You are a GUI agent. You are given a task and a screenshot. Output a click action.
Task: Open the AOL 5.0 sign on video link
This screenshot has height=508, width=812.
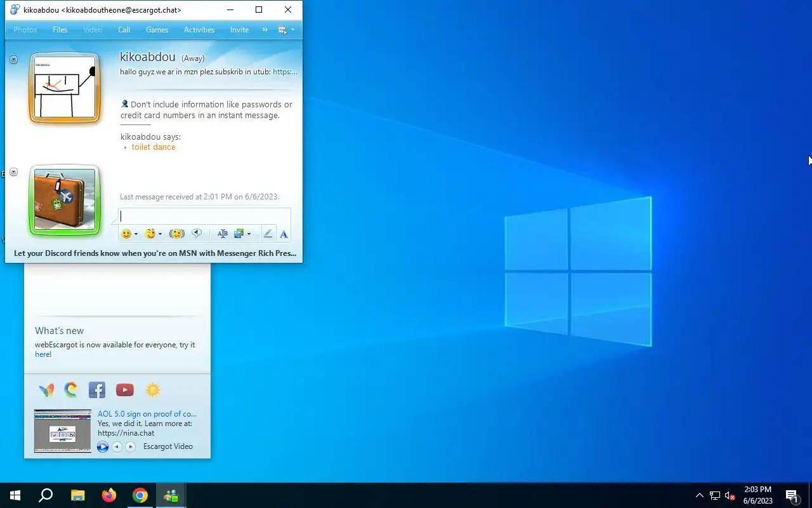pos(147,414)
